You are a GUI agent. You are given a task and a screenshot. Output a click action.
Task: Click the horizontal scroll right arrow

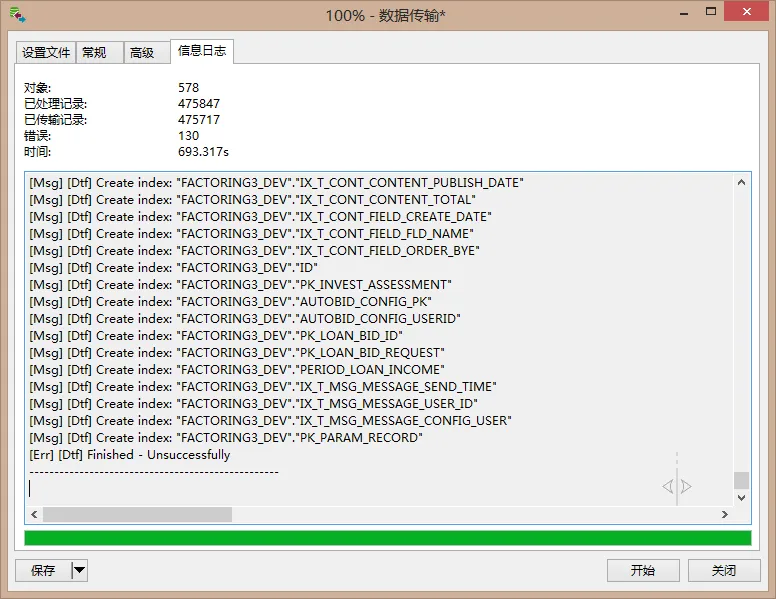pos(725,514)
